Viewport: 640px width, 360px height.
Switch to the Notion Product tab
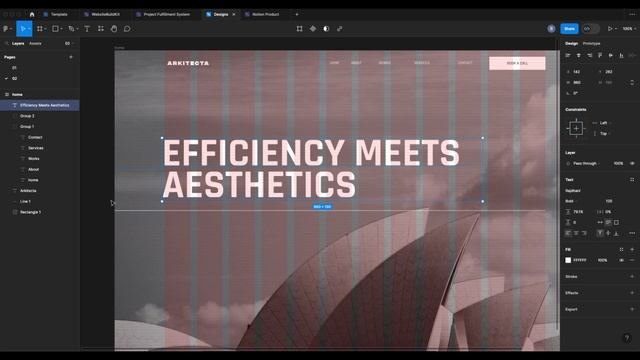click(262, 14)
